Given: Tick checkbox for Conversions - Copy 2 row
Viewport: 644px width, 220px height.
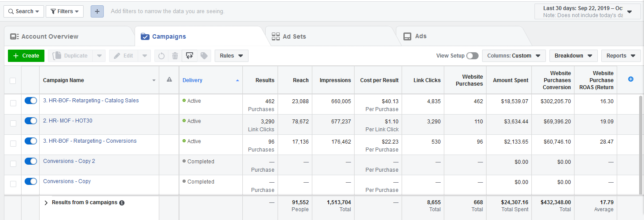Looking at the screenshot, I should [x=13, y=163].
